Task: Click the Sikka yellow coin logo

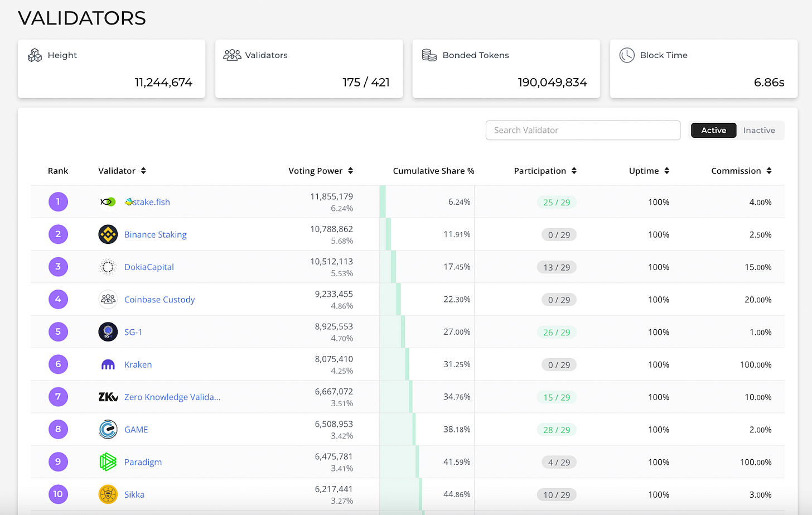Action: [x=108, y=494]
